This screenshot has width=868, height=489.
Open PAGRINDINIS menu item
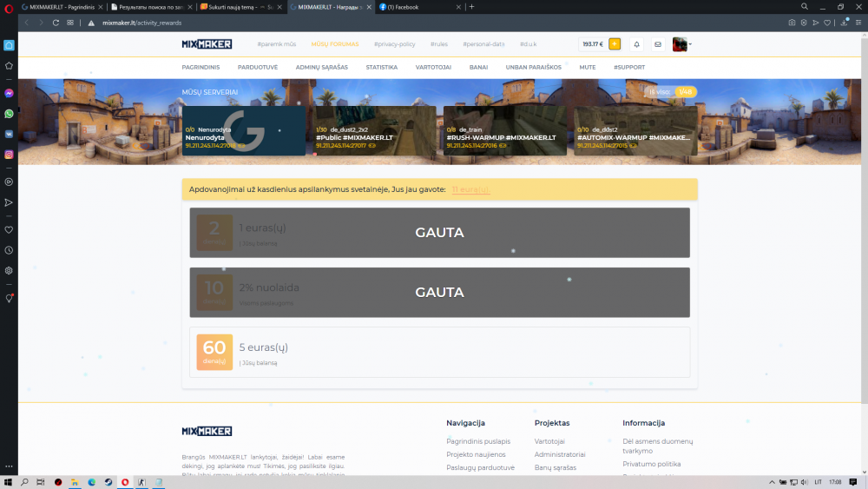201,68
